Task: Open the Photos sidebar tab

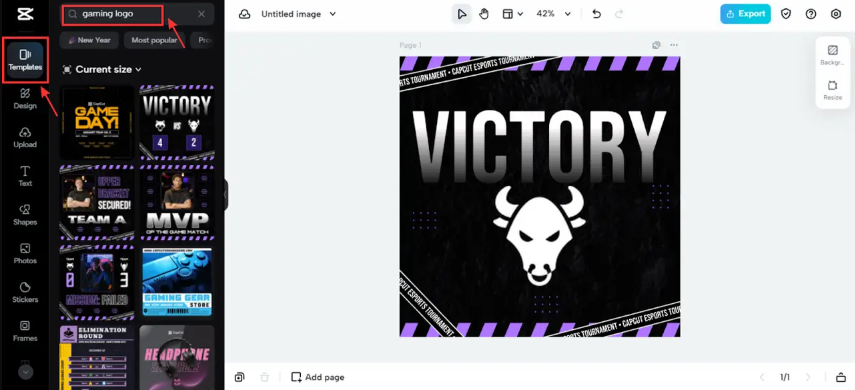Action: pyautogui.click(x=25, y=254)
